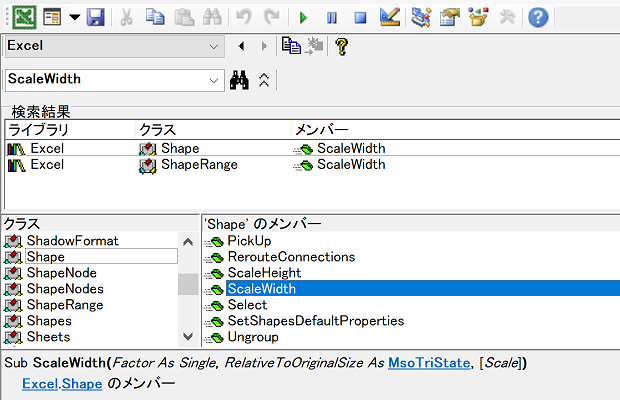The height and width of the screenshot is (400, 620).
Task: Click the yellow question mark help icon
Action: click(342, 46)
